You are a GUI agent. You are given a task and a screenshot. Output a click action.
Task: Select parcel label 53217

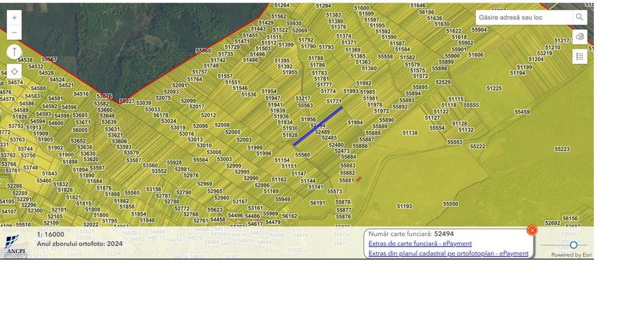tap(303, 99)
